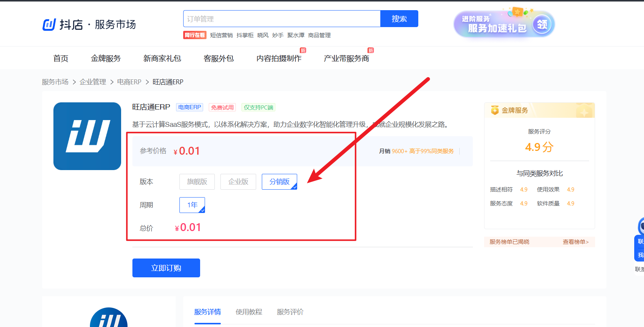Viewport: 644px width, 327px height.
Task: Click the 立即订购 button
Action: 166,268
